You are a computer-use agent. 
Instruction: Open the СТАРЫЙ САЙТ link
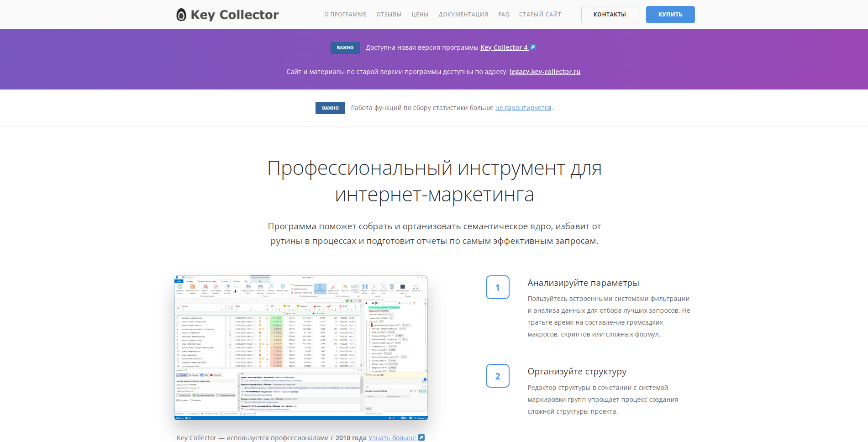pos(540,15)
